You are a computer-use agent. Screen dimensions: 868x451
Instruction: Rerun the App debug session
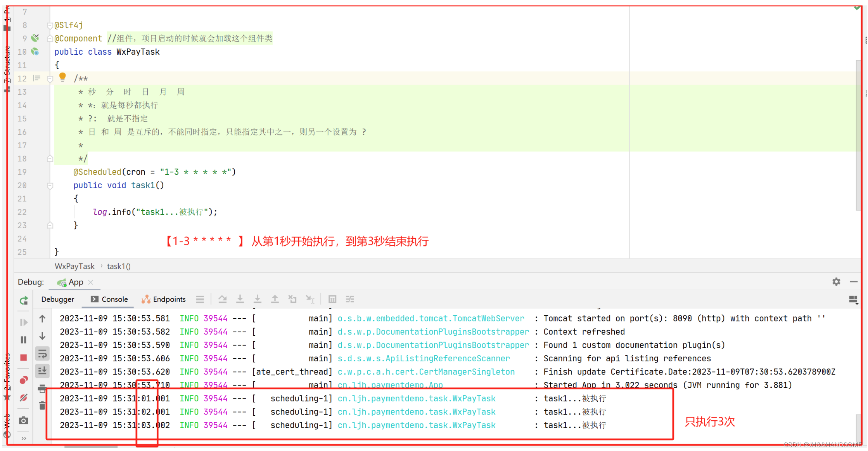24,300
